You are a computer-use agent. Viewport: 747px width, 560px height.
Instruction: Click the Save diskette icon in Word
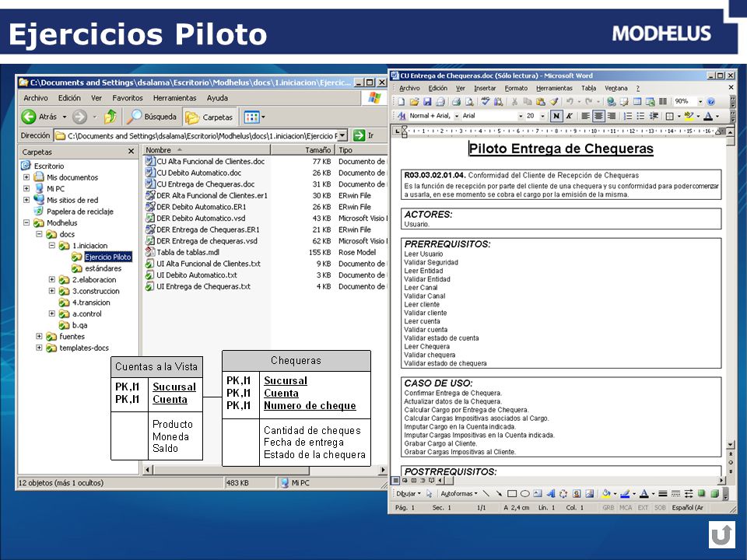[427, 101]
